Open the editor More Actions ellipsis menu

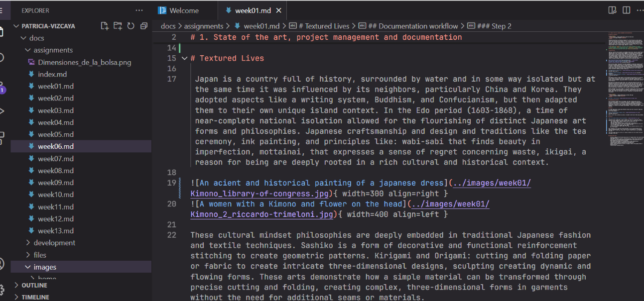[640, 10]
